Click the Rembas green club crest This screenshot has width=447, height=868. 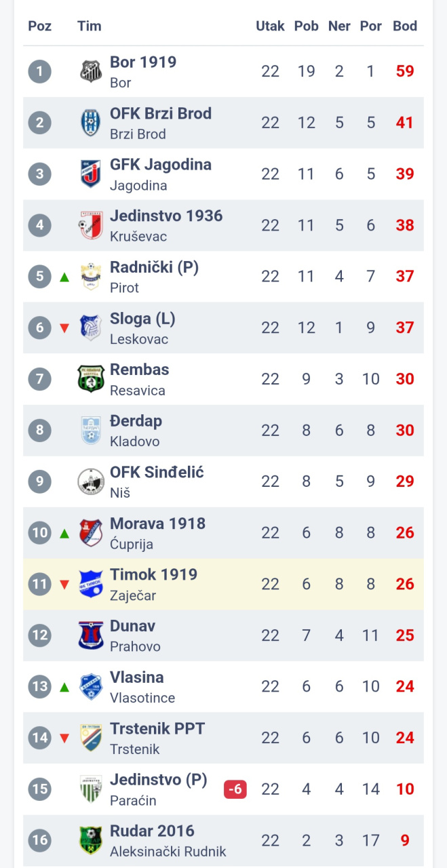[90, 378]
